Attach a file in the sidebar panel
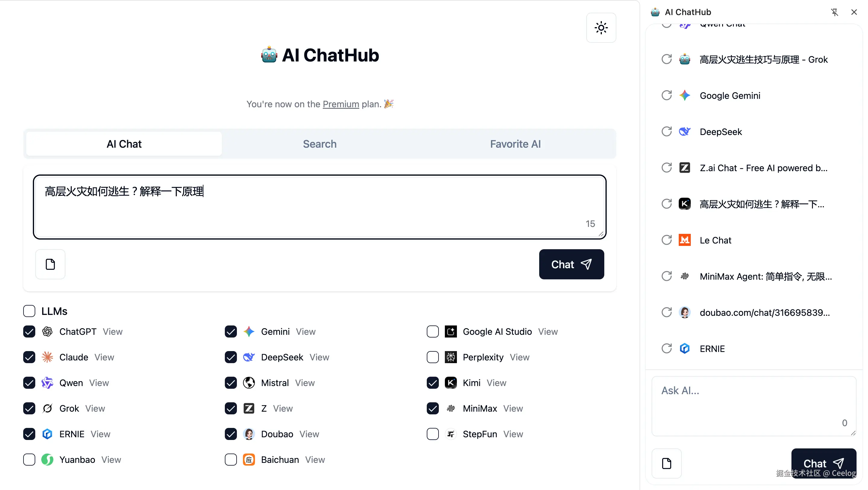This screenshot has height=490, width=868. 666,463
